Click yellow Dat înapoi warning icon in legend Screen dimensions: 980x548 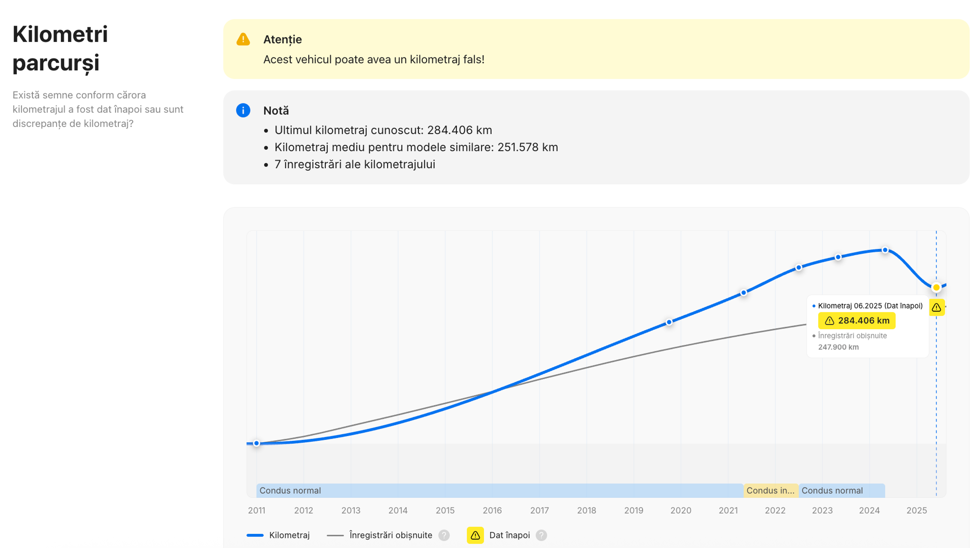pos(475,535)
